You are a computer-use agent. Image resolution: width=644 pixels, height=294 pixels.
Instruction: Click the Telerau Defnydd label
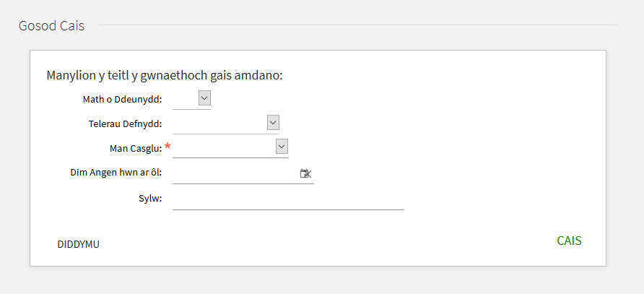[x=126, y=124]
